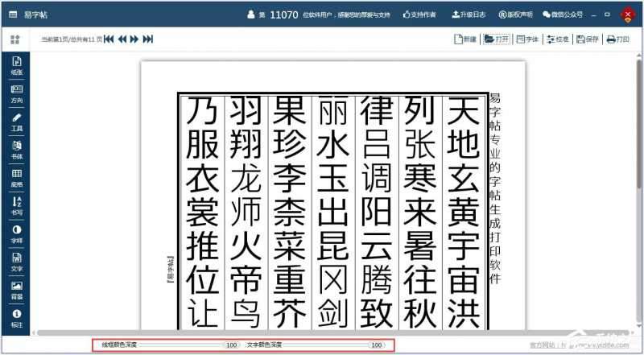Click the page indicator text 当前第1页

coord(71,39)
